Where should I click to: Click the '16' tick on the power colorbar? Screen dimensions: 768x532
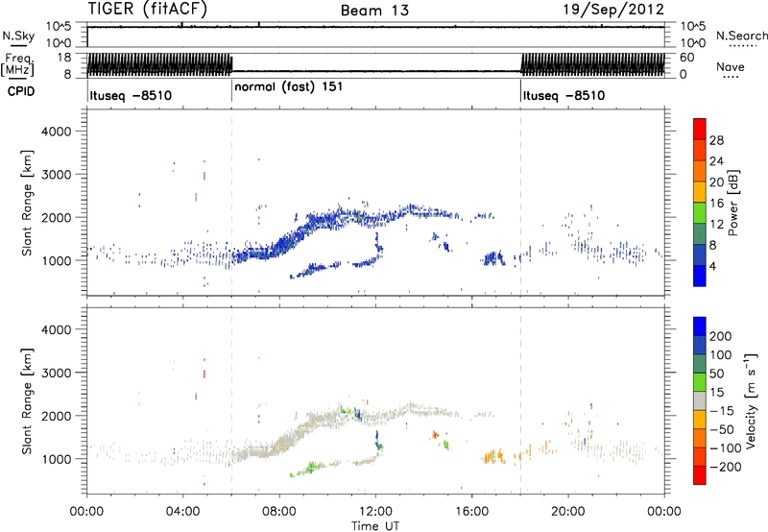pyautogui.click(x=716, y=204)
